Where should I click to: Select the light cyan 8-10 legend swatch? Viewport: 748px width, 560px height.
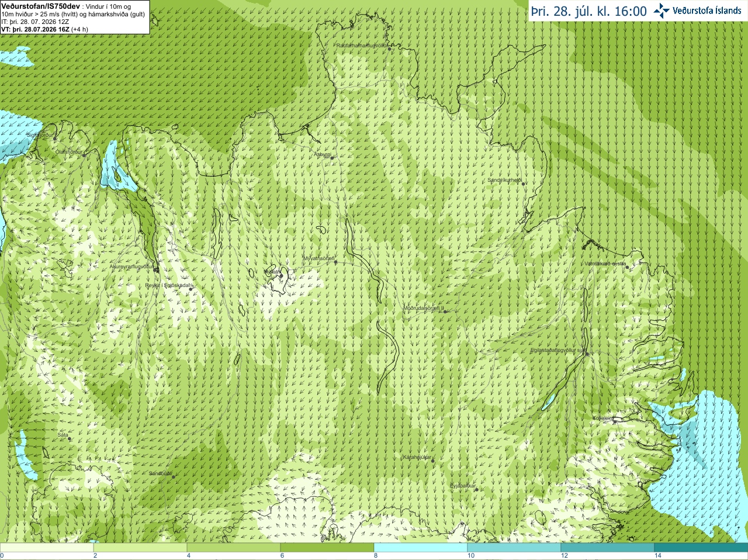pyautogui.click(x=420, y=548)
